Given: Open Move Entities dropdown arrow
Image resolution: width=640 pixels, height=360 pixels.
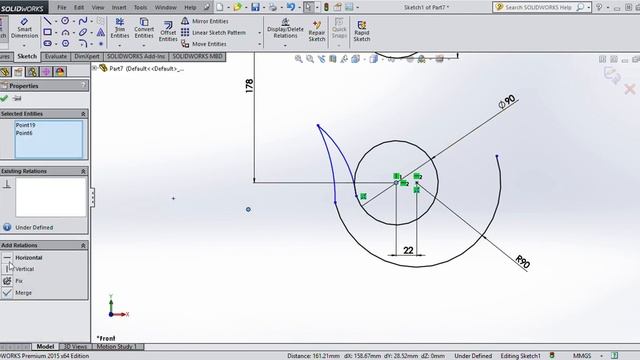Looking at the screenshot, I should [259, 44].
